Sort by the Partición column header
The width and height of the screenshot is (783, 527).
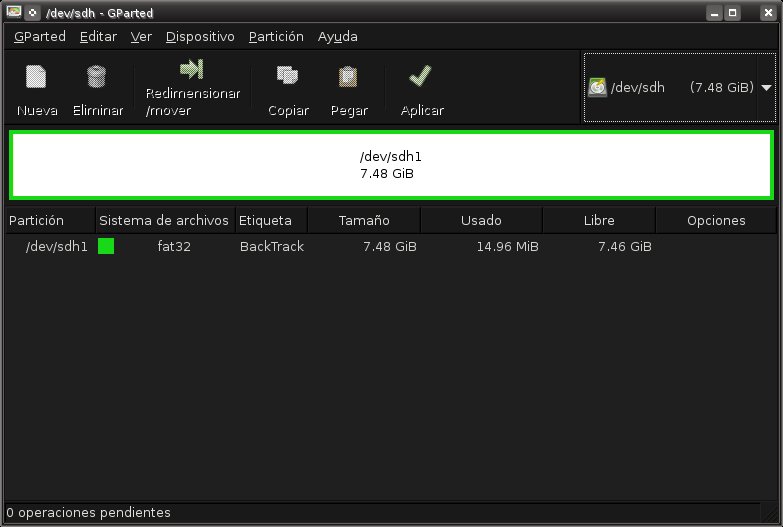(x=50, y=220)
